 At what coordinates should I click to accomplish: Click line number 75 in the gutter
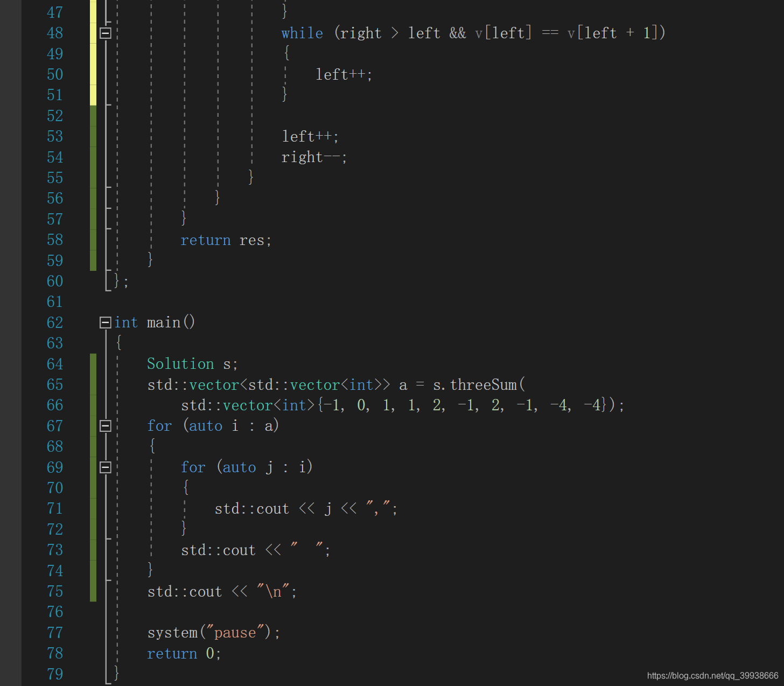pos(55,591)
